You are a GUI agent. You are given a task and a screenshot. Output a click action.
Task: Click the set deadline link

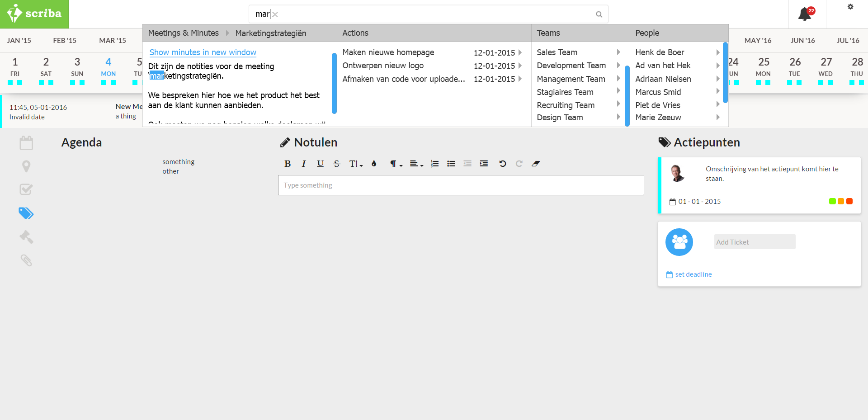click(693, 274)
